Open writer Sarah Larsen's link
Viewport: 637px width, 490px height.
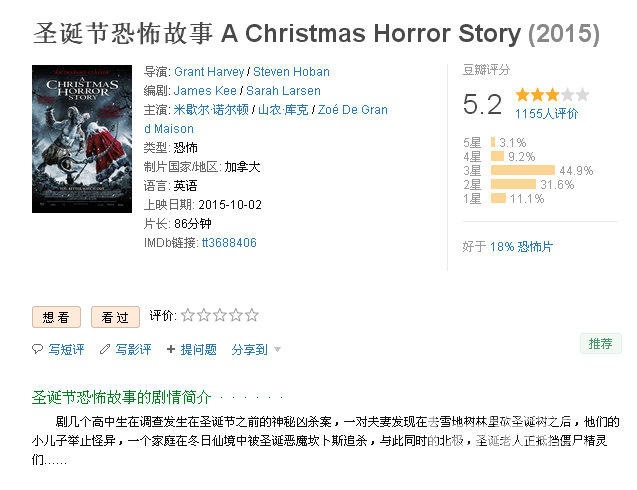point(283,91)
